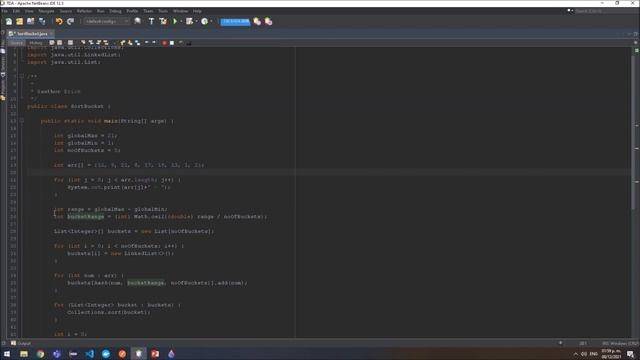Screen dimensions: 640x360
Task: Clean and build the project
Action: point(163,21)
